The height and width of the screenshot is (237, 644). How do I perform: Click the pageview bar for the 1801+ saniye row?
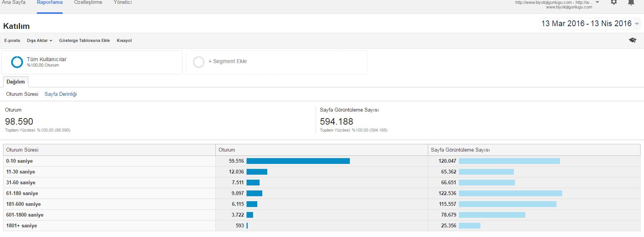coord(470,225)
